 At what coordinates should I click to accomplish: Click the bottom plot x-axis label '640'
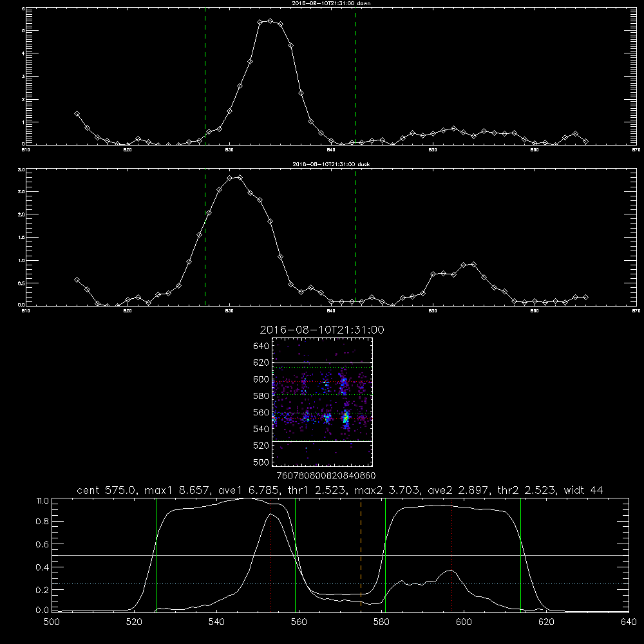click(x=629, y=622)
